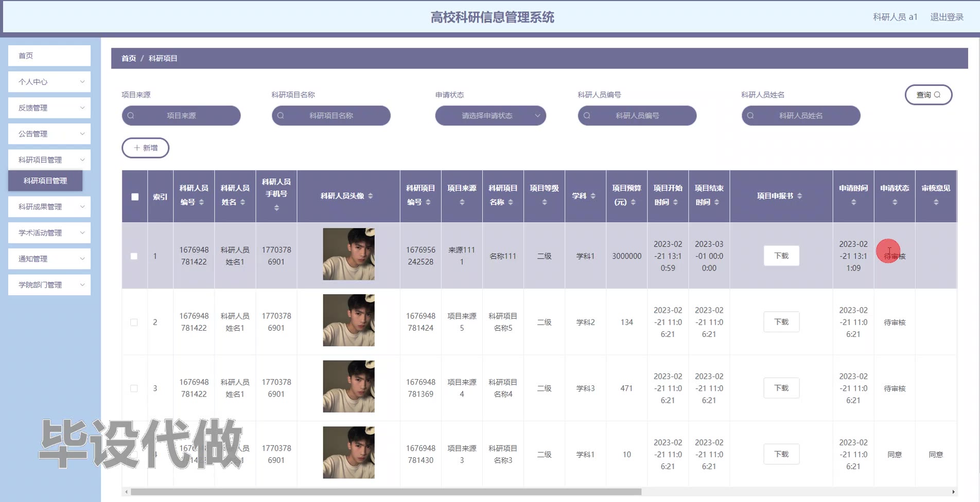Click sort icon under 项目等级 header

click(544, 202)
